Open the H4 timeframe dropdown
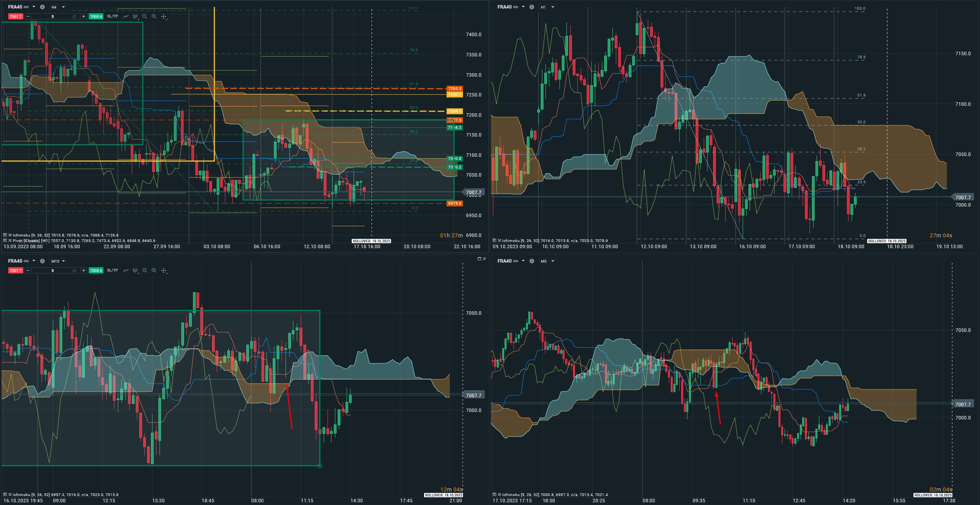Viewport: 980px width, 505px height. tap(58, 7)
